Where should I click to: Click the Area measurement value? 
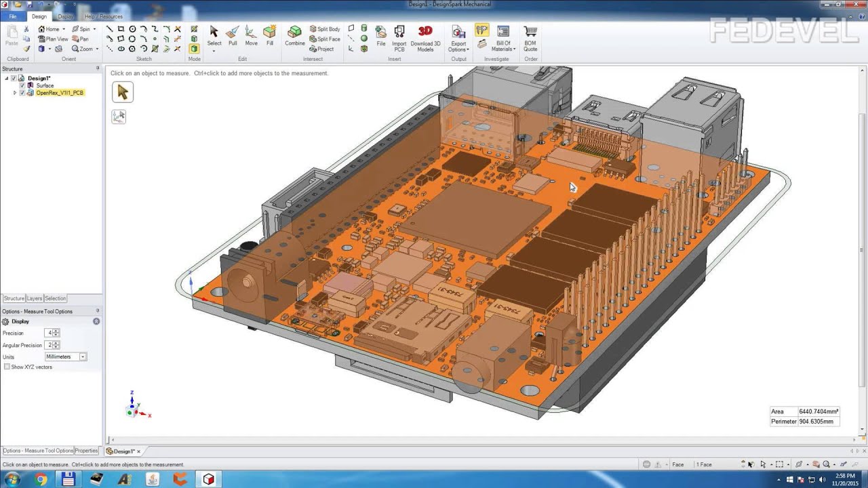pos(818,411)
